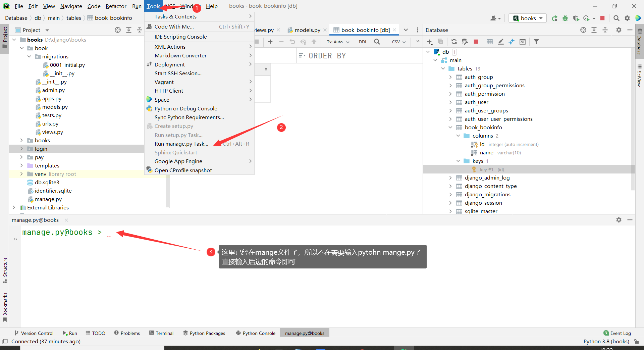
Task: Click the Edit pencil icon in the Database toolbar
Action: coord(501,42)
